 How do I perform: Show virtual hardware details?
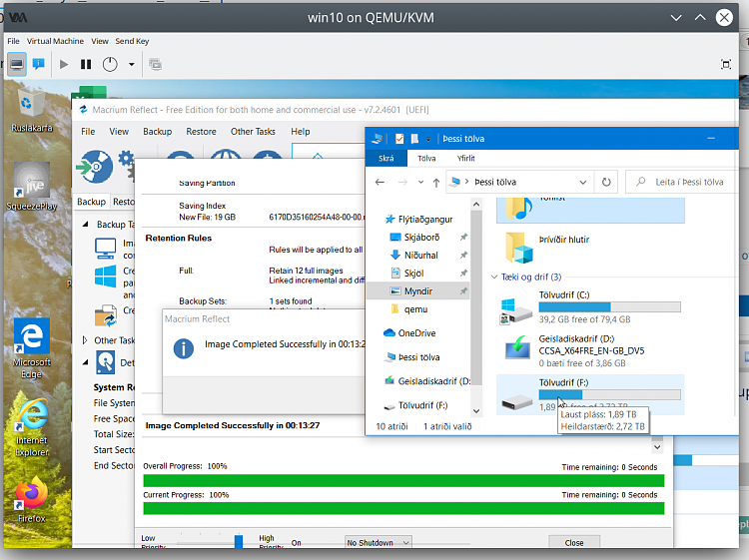[39, 64]
